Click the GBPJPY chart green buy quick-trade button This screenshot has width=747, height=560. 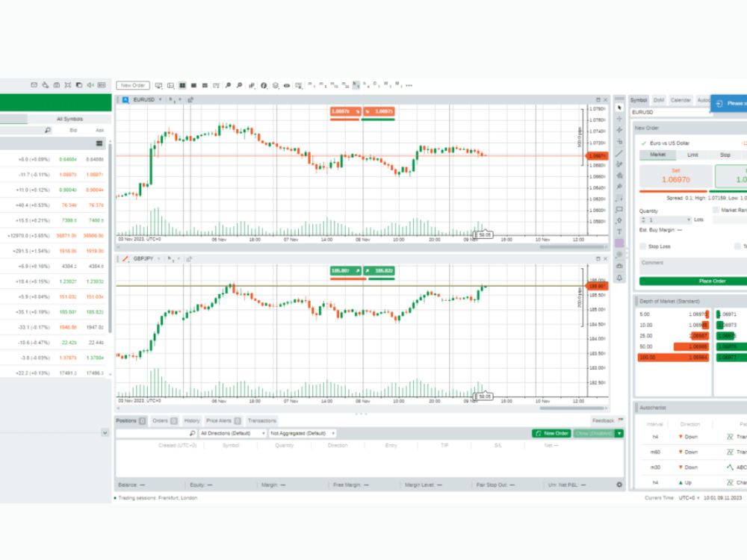click(379, 271)
